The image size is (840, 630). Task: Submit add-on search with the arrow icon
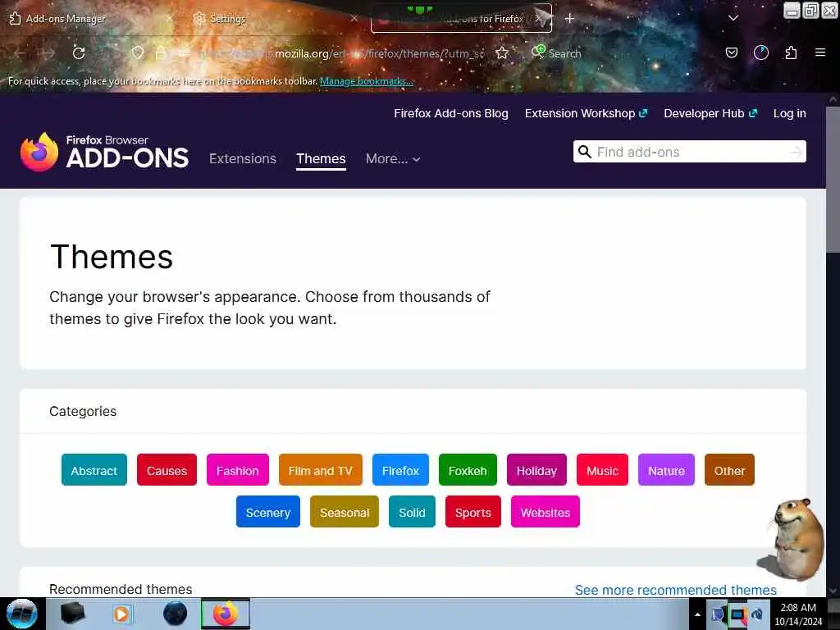(x=797, y=152)
